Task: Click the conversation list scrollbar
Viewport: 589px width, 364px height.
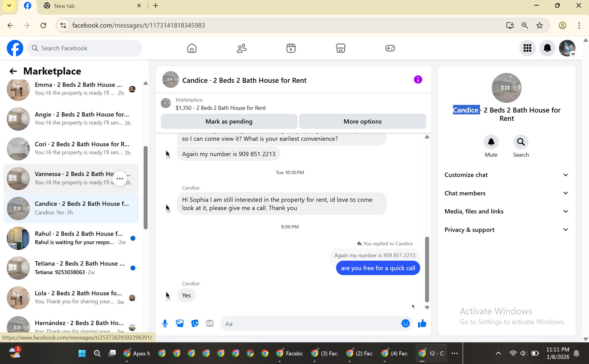Action: (145, 188)
